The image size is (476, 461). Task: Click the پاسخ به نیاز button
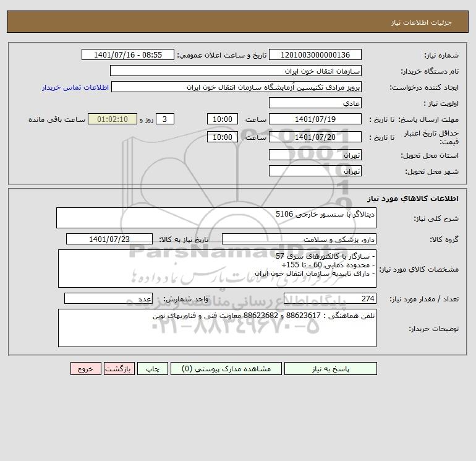[331, 369]
